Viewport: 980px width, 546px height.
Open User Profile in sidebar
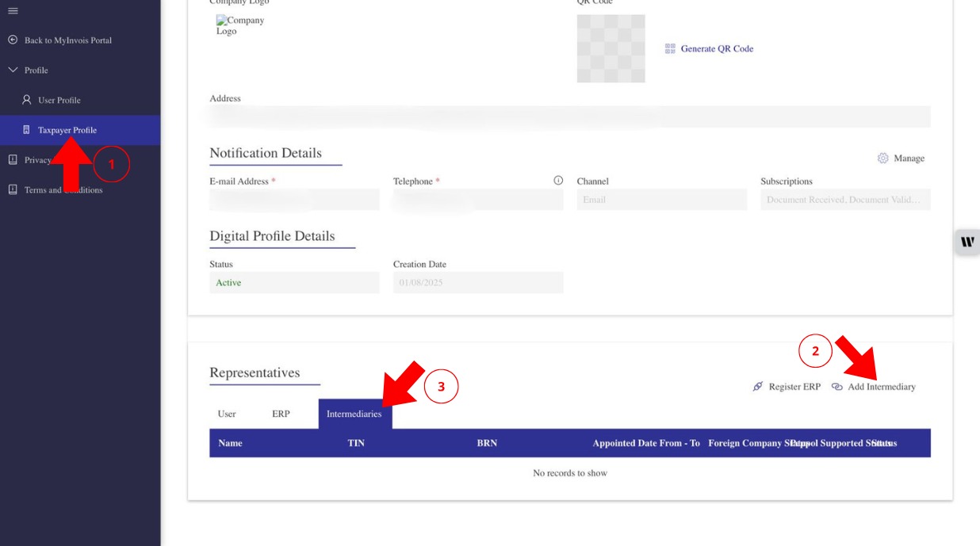click(x=59, y=100)
